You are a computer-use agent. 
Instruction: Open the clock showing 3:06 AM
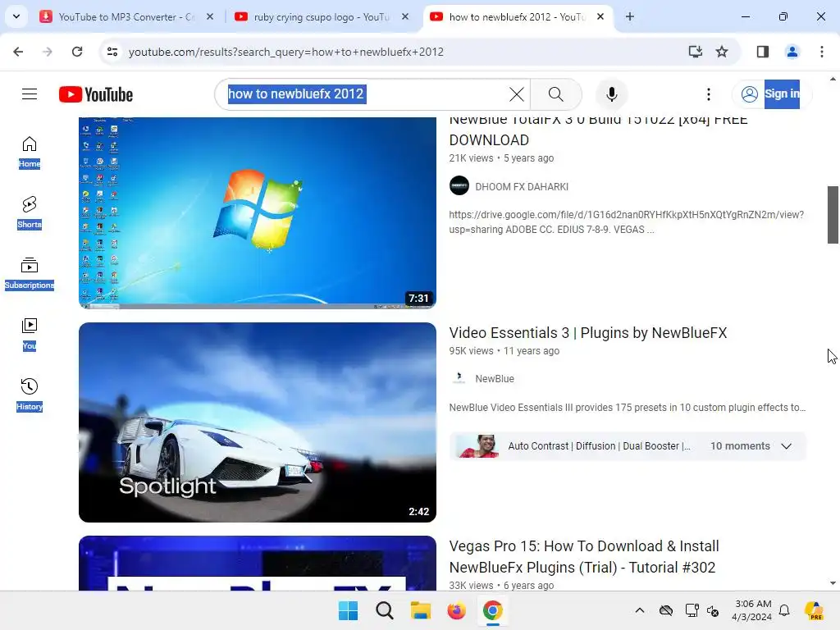tap(752, 610)
